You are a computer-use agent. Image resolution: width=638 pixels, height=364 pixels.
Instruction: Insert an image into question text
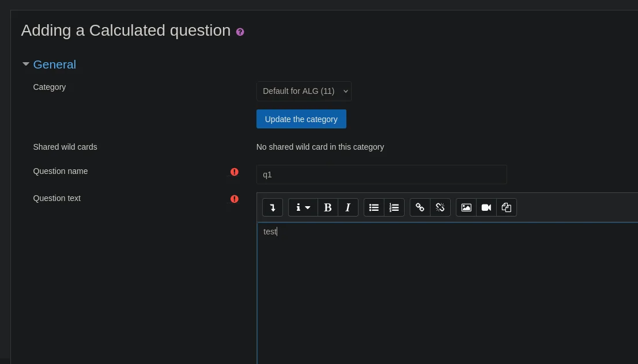[466, 207]
